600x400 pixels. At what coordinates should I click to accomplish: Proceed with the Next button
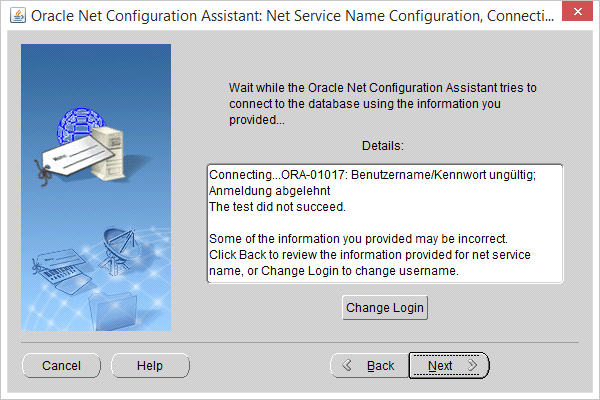click(449, 366)
